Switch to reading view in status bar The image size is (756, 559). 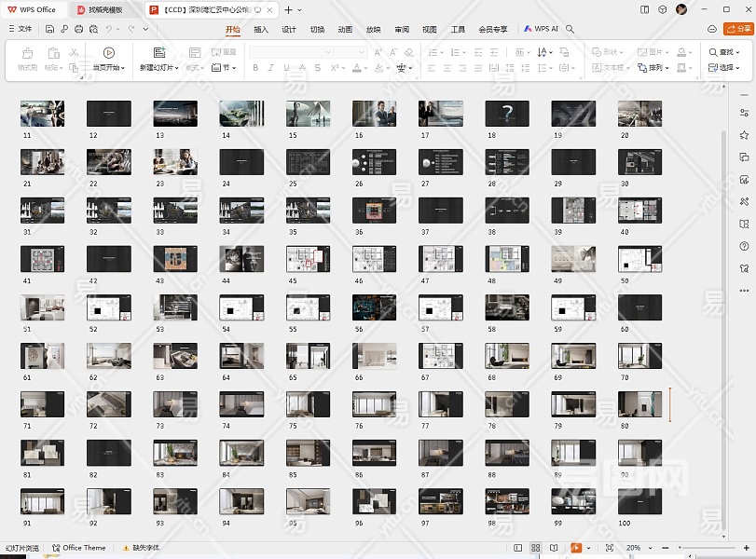pos(555,548)
